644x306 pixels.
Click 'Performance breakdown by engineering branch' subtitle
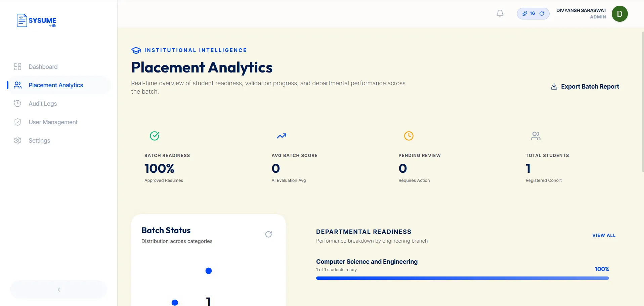[372, 241]
